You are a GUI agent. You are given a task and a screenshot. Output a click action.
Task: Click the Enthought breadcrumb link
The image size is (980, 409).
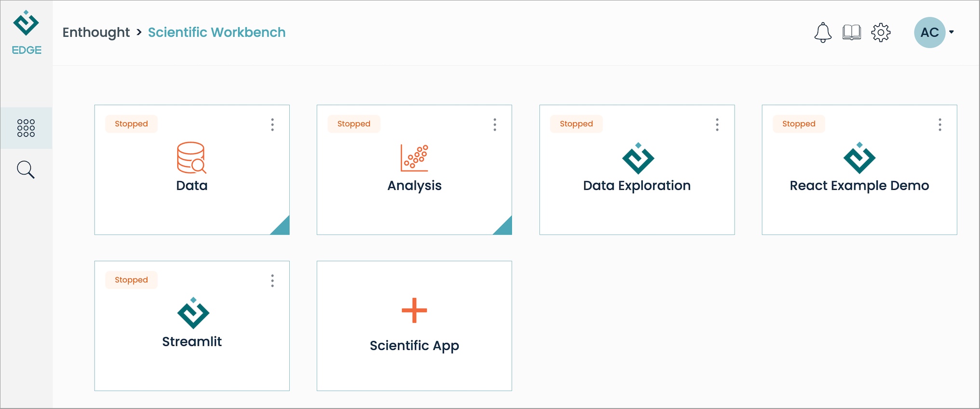pos(96,32)
